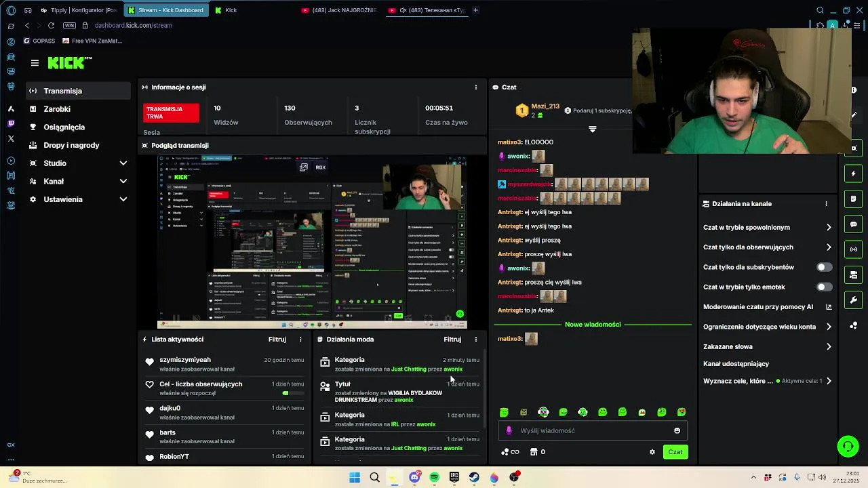Click the wrench tools sidebar icon

click(x=854, y=300)
